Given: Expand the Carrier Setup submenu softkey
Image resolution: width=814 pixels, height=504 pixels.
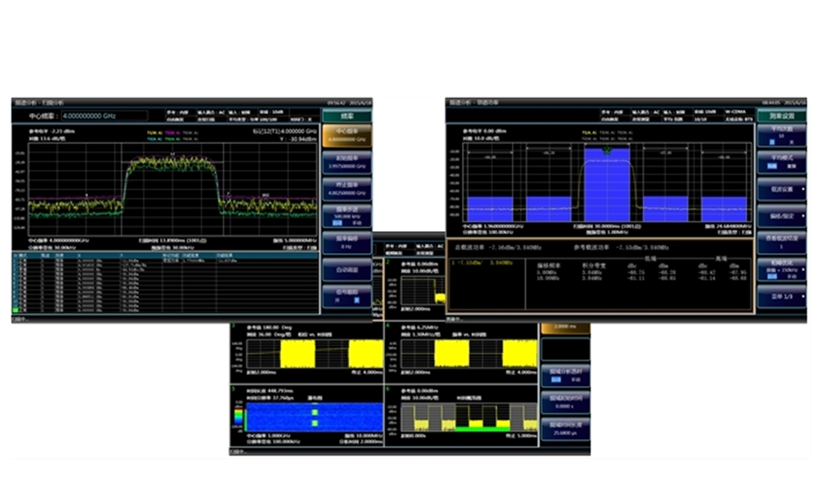Looking at the screenshot, I should point(781,190).
